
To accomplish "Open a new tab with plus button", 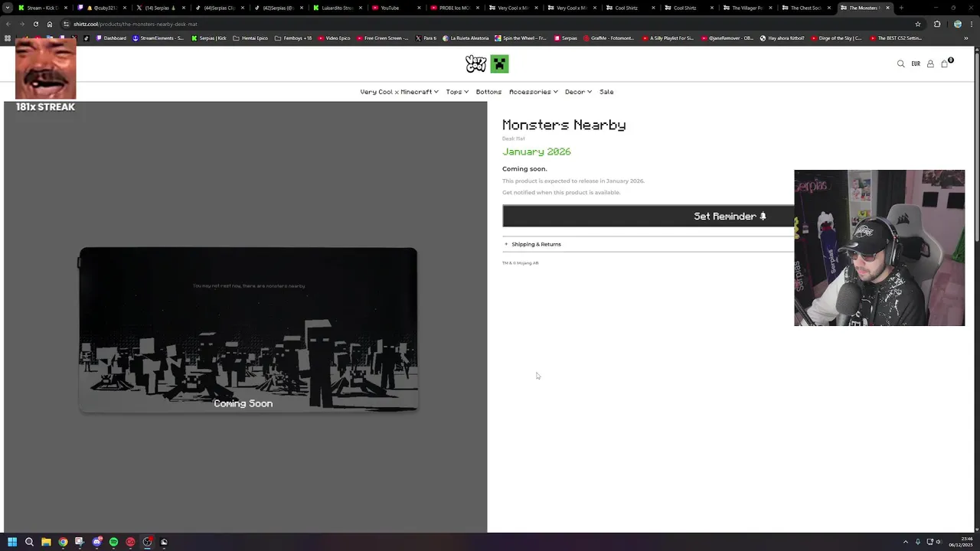I will pos(901,8).
